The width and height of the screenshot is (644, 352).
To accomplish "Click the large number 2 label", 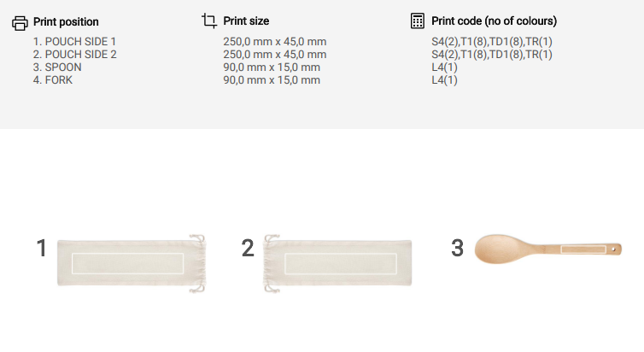I will [x=248, y=249].
